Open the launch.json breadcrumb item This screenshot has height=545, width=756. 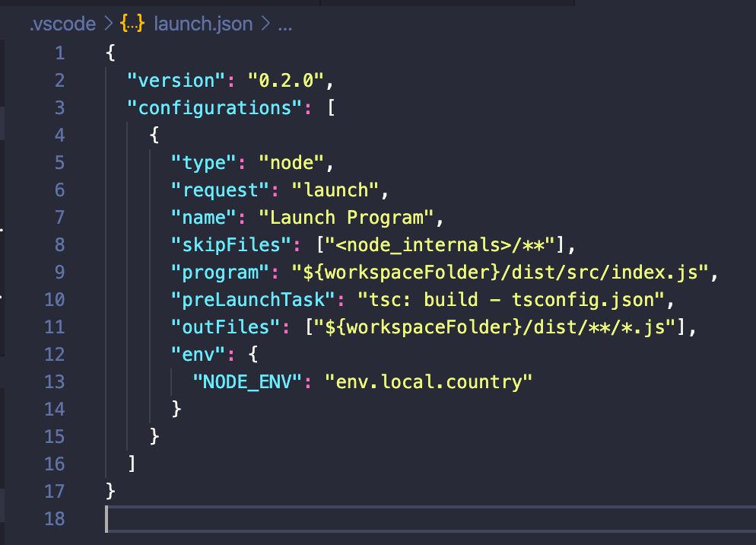pos(202,24)
